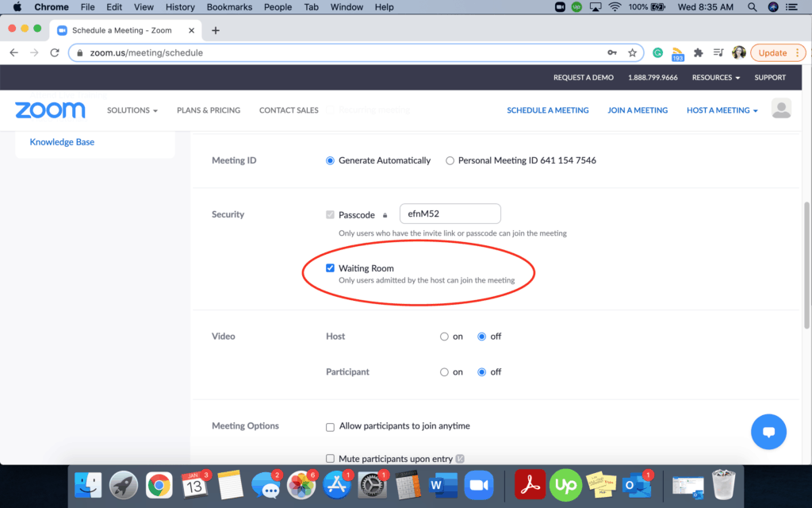Turn Host video on
Viewport: 812px width, 508px height.
click(x=444, y=337)
